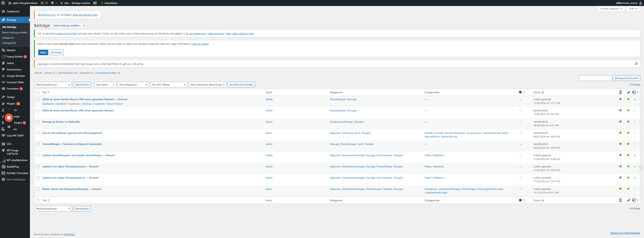The image size is (644, 238).
Task: Pause the screen recording
Action: click(9, 127)
